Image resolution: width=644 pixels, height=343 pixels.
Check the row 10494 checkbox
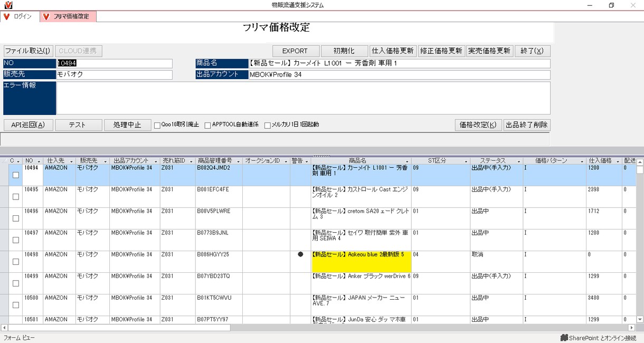(x=16, y=175)
